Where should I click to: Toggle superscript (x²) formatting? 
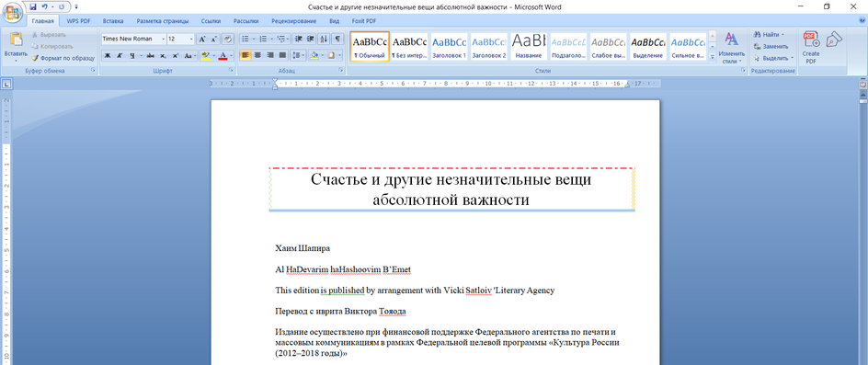[175, 55]
